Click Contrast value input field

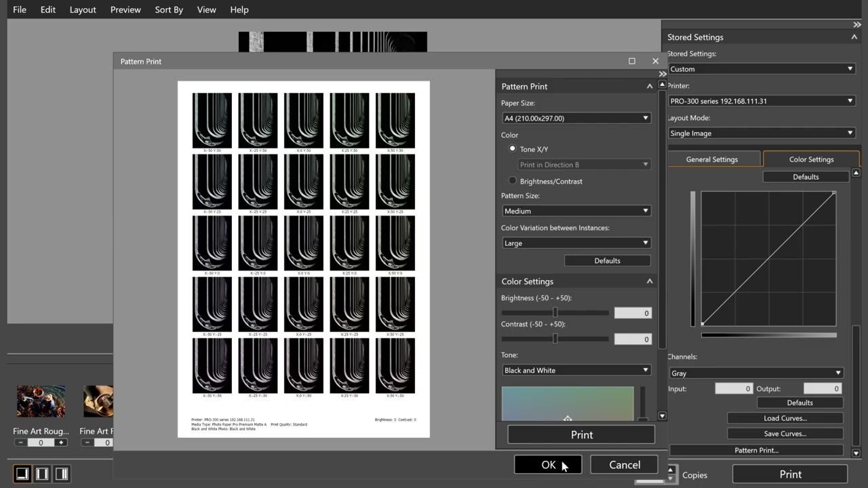633,339
